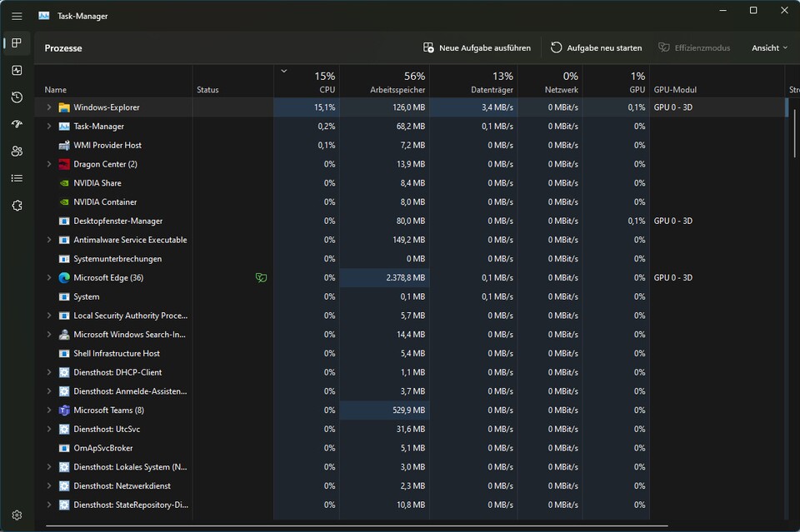Click the Prozesse page heading

click(x=63, y=48)
